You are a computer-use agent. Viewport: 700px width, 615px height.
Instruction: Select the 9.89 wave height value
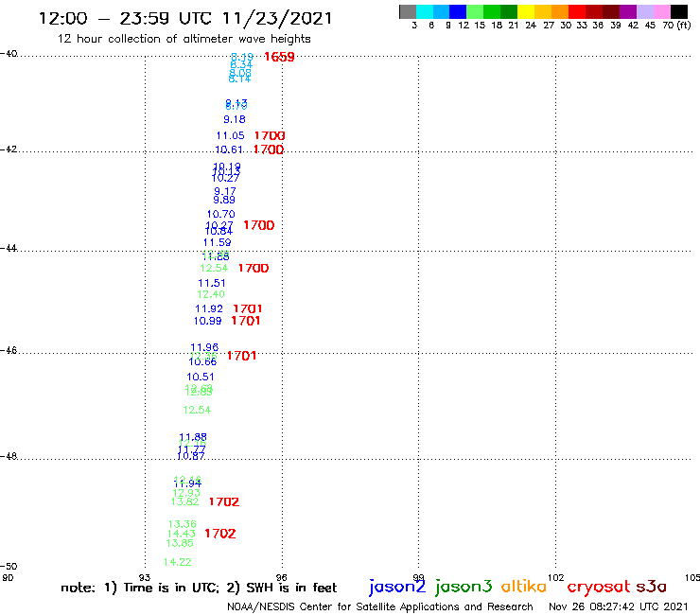[224, 200]
